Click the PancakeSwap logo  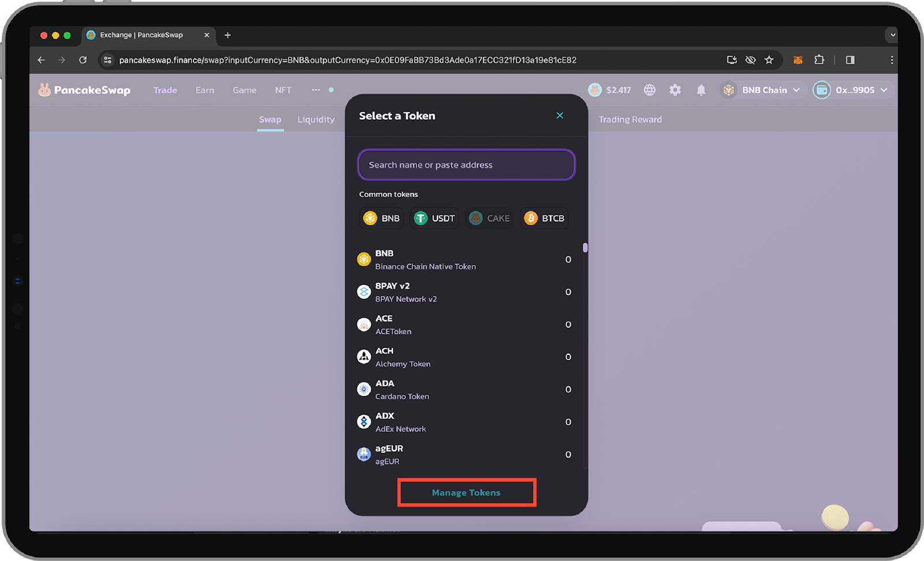click(84, 90)
